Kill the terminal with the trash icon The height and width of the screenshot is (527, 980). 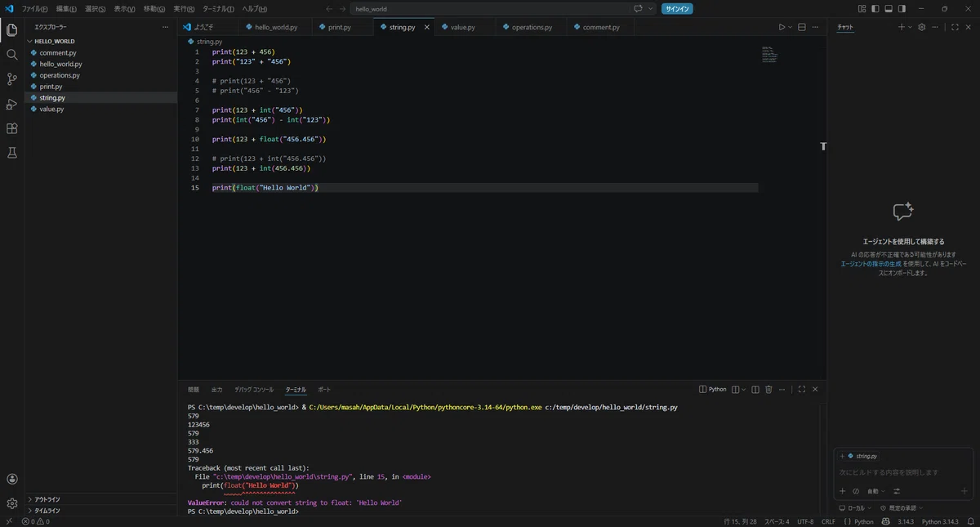click(x=768, y=390)
